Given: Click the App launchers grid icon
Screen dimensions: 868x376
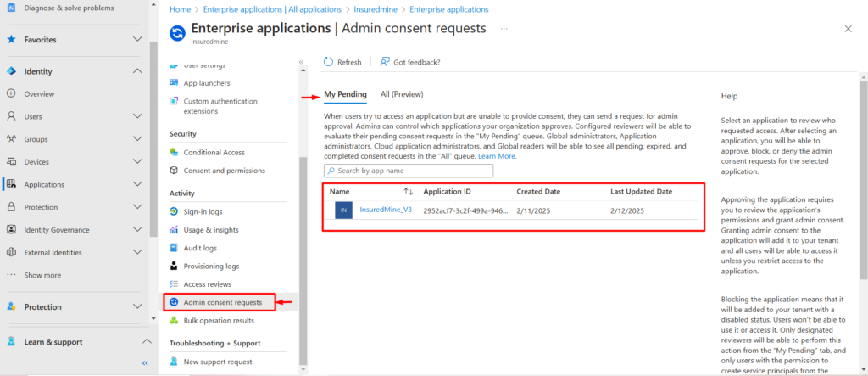Looking at the screenshot, I should coord(174,83).
